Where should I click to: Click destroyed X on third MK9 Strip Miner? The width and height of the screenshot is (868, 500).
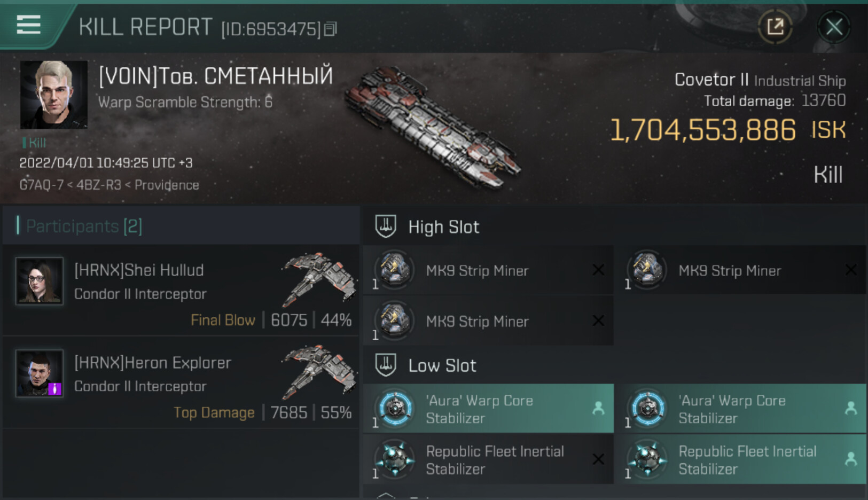pyautogui.click(x=598, y=321)
